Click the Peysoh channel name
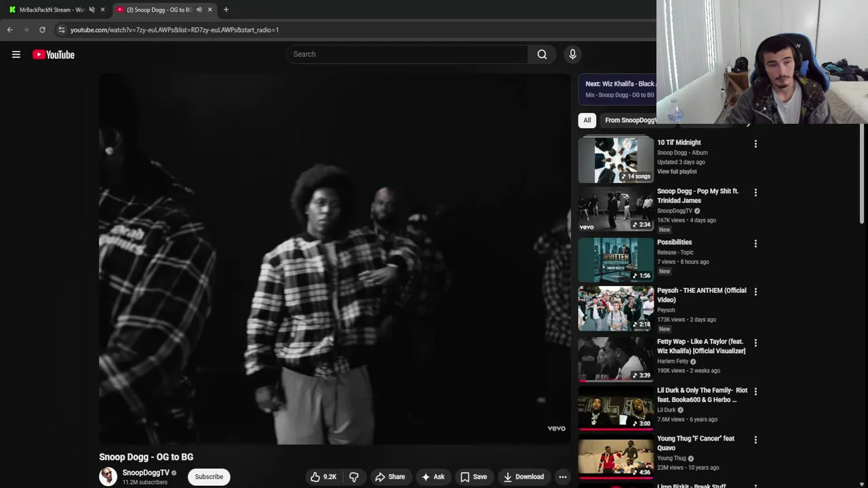Viewport: 868px width, 488px height. (666, 310)
